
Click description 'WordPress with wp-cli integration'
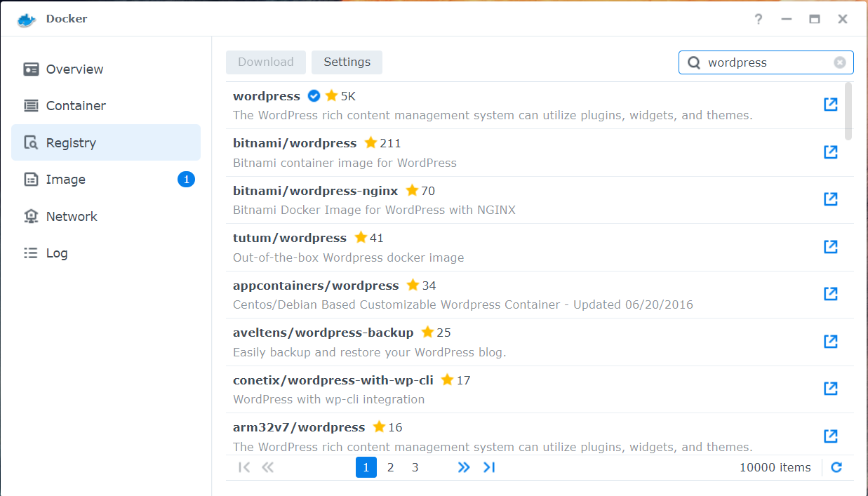(x=328, y=399)
